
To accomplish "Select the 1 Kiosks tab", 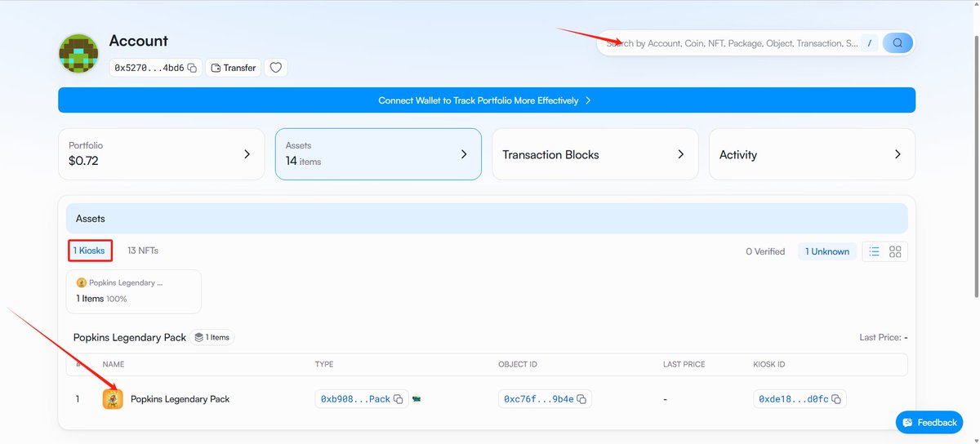I will point(89,251).
